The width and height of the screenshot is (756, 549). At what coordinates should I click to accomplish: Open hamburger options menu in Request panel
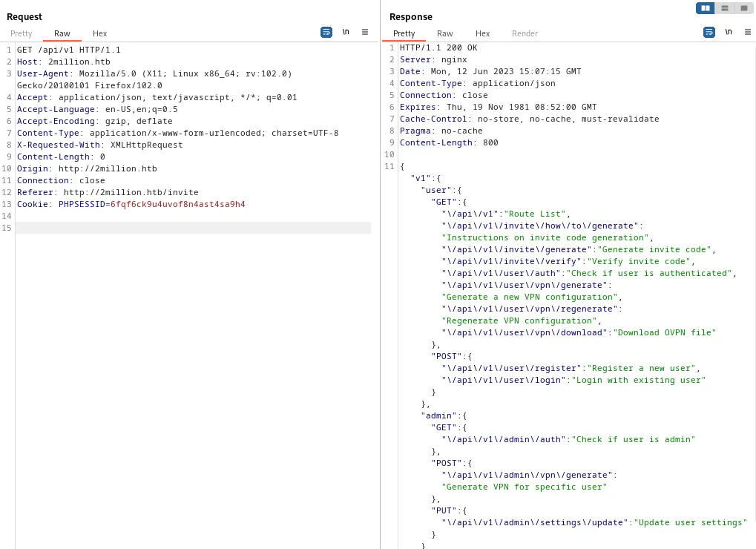[365, 32]
